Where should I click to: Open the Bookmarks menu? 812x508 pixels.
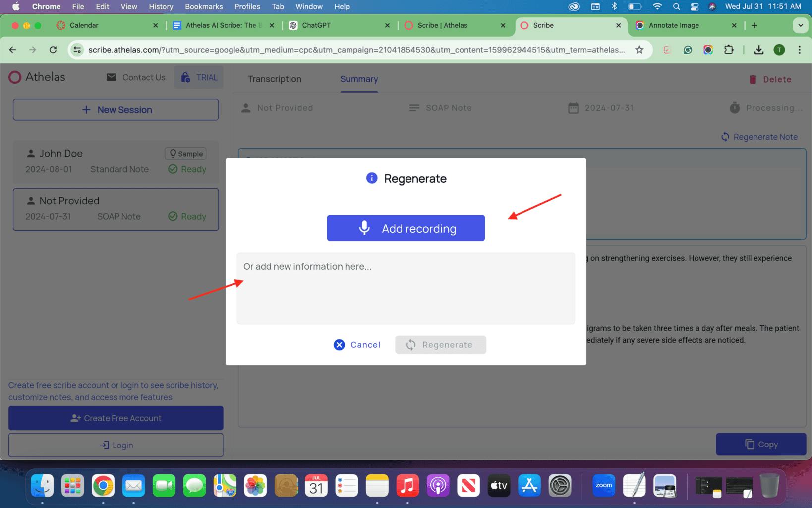pos(204,6)
